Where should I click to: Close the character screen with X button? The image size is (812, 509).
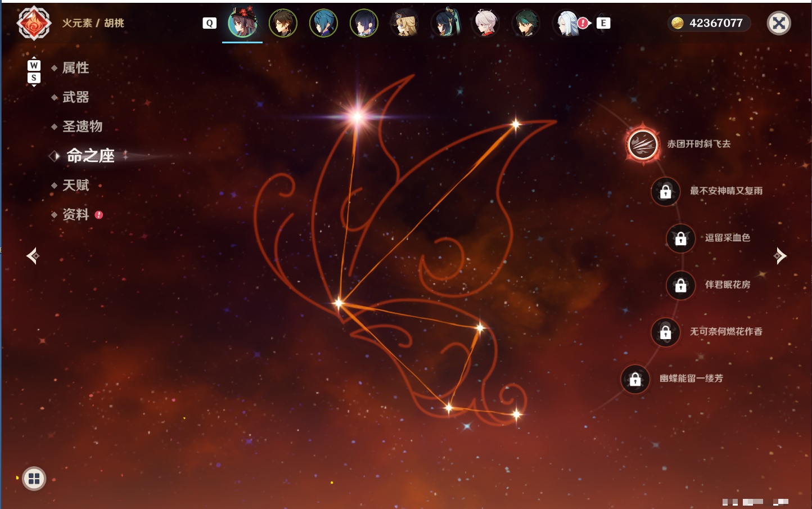pos(779,23)
